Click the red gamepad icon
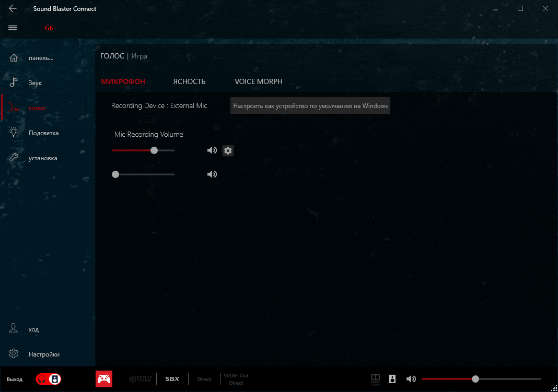 point(104,379)
